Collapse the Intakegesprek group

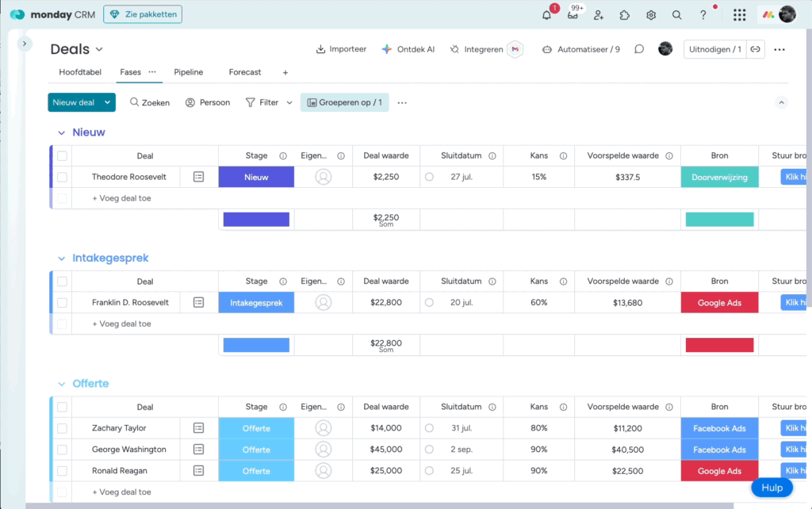[x=62, y=258]
